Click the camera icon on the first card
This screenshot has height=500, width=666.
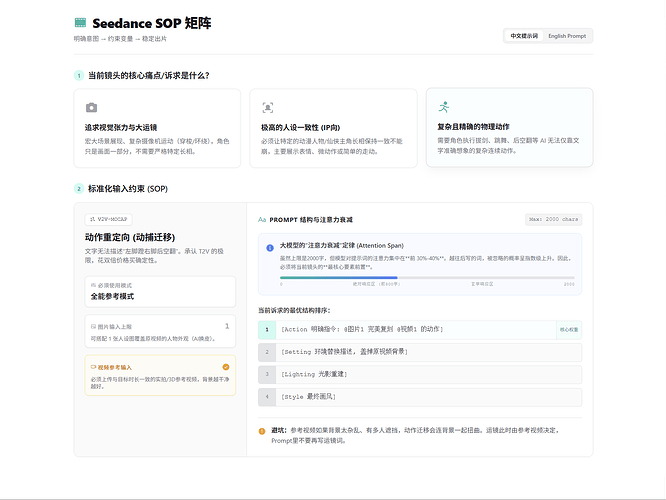coord(91,107)
